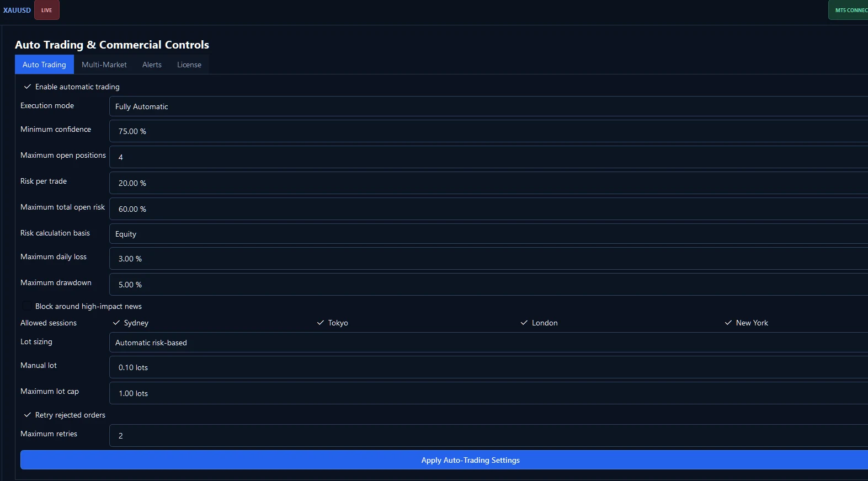Switch to the Multi-Market tab
The width and height of the screenshot is (868, 481).
(104, 65)
